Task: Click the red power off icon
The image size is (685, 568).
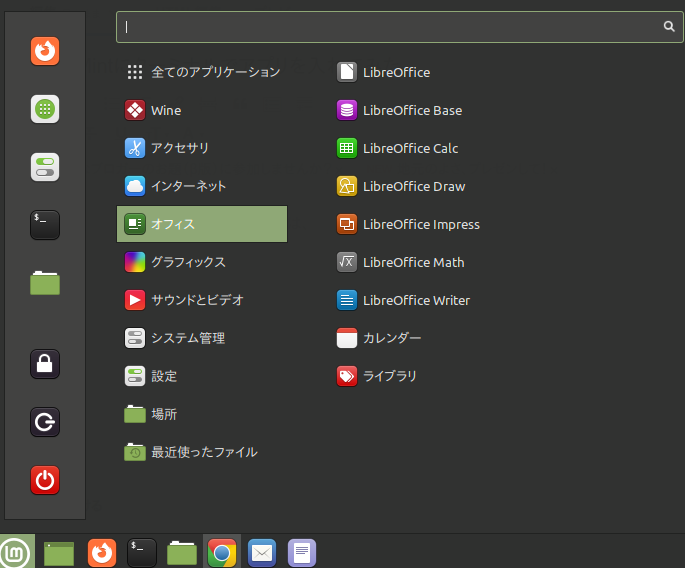Action: pyautogui.click(x=45, y=480)
